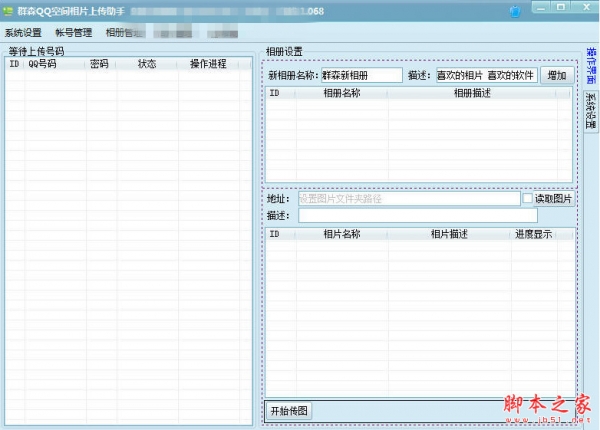Click ID header in 等待上传号码 list
Image resolution: width=600 pixels, height=430 pixels.
tap(15, 64)
